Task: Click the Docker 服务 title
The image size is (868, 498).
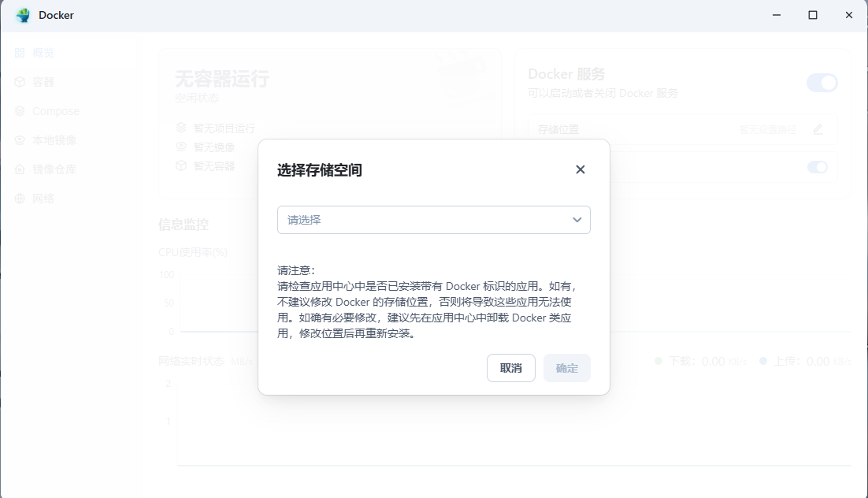Action: [x=566, y=74]
